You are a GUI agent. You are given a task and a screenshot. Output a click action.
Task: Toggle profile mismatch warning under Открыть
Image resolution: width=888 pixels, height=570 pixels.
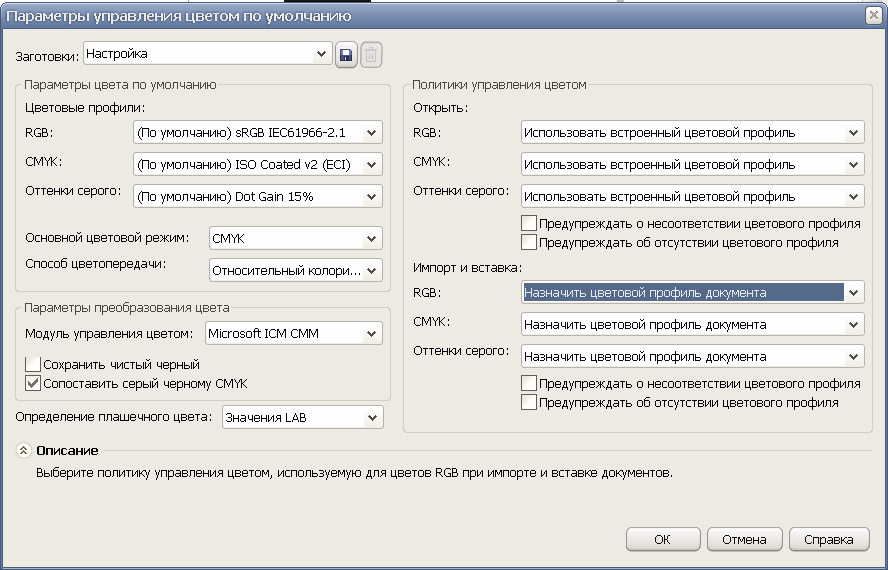pos(529,224)
